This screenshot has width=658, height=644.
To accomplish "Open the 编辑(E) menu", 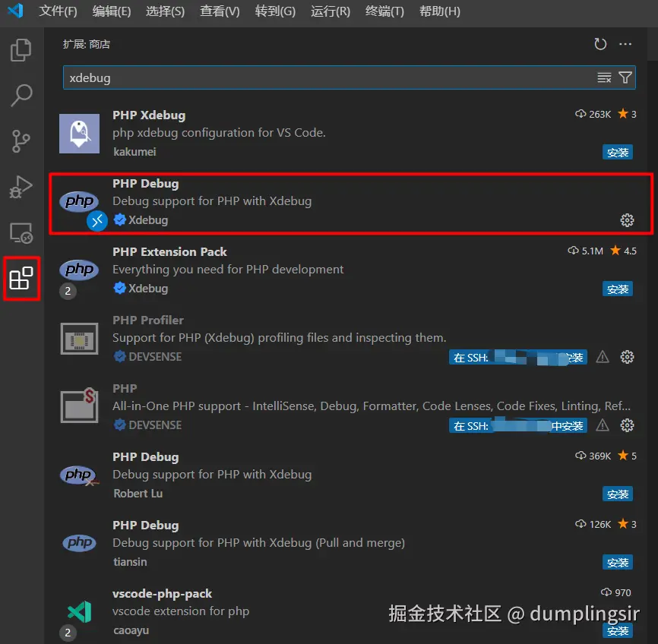I will (x=112, y=11).
